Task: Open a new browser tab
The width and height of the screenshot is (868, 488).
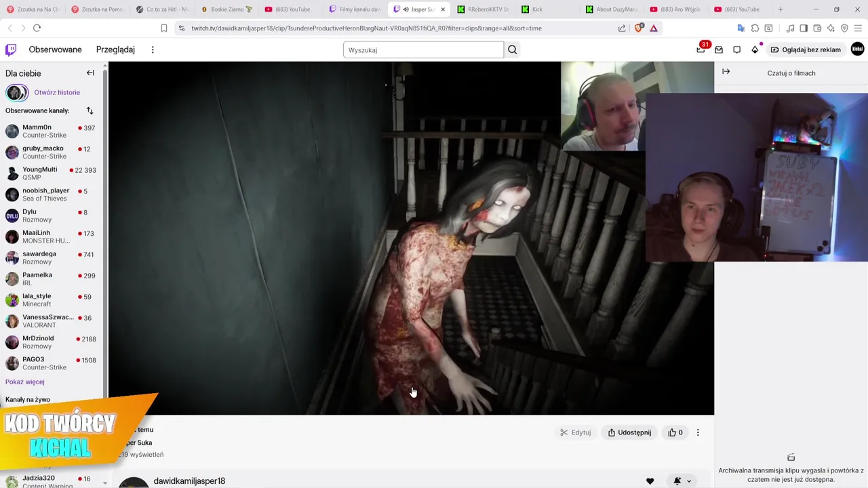Action: [x=781, y=9]
